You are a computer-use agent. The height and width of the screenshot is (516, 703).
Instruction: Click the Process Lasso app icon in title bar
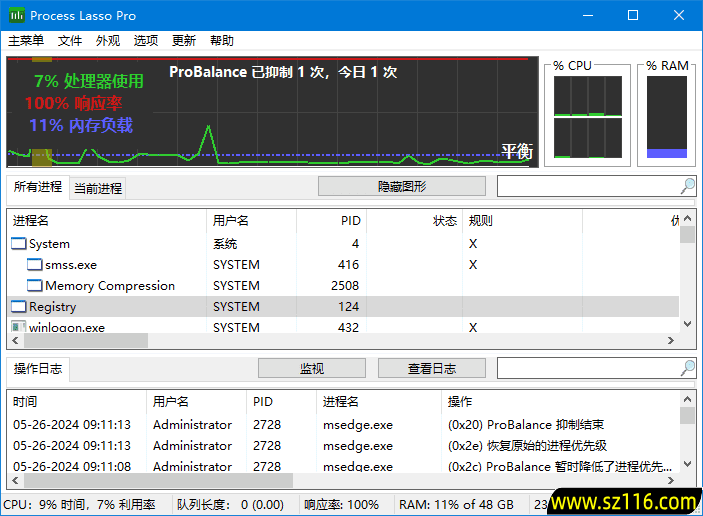pos(17,15)
